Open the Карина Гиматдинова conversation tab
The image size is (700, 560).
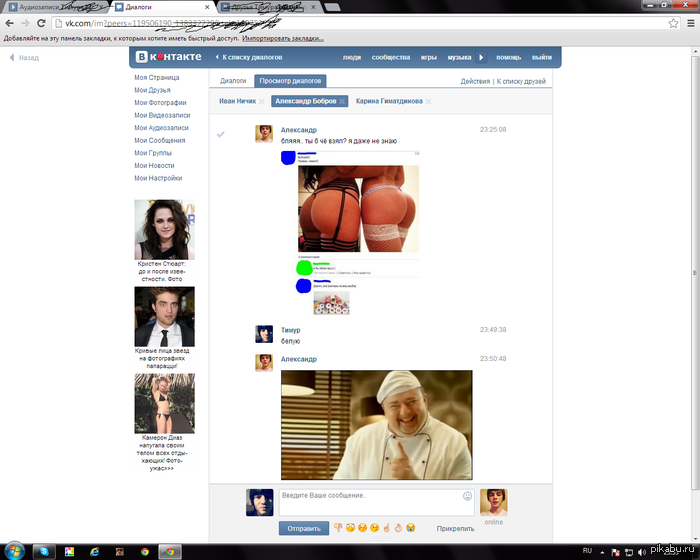388,101
